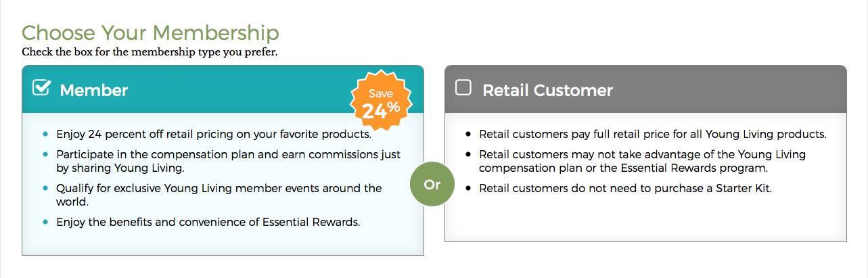868x278 pixels.
Task: Click the Retail Customer card body area
Action: (645, 177)
